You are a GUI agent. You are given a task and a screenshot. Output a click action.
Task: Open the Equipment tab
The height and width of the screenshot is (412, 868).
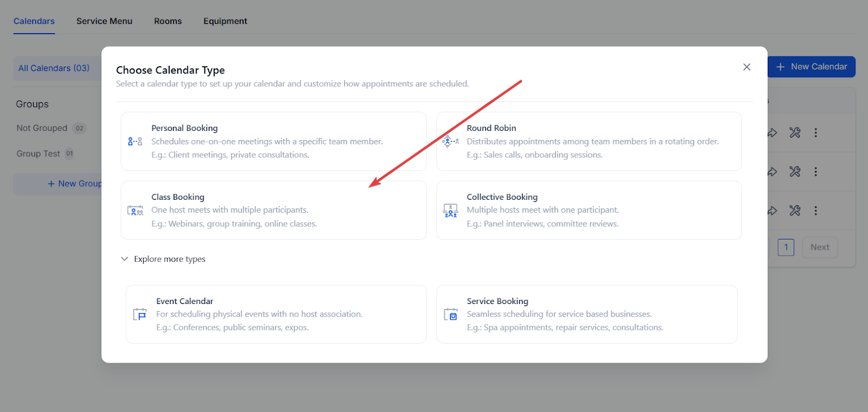[225, 21]
